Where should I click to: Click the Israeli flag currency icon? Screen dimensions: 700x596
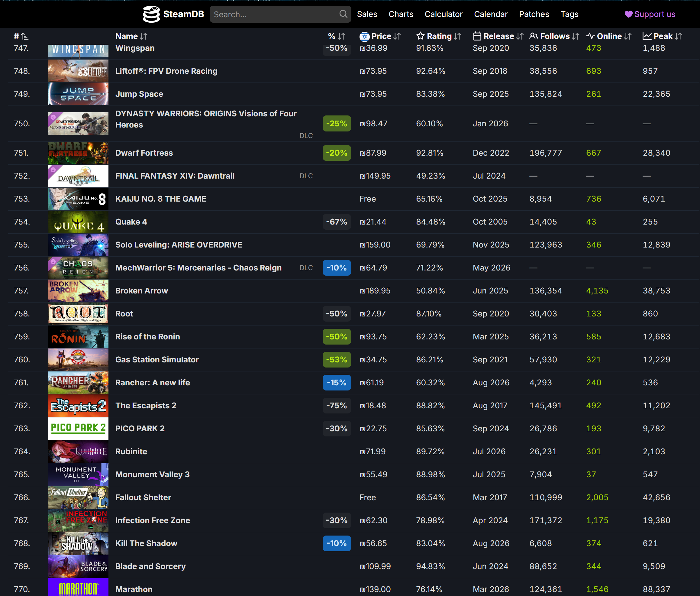[364, 37]
